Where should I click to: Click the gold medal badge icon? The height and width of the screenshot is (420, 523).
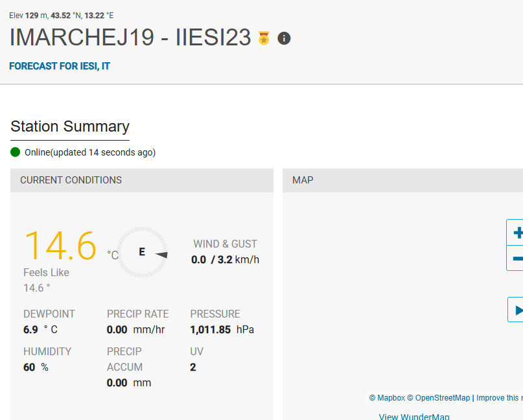click(x=264, y=38)
